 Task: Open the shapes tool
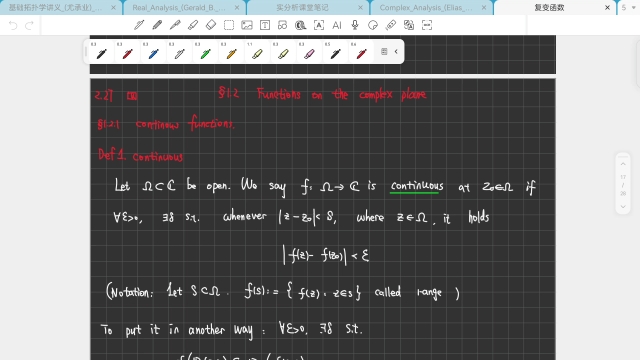[282, 25]
